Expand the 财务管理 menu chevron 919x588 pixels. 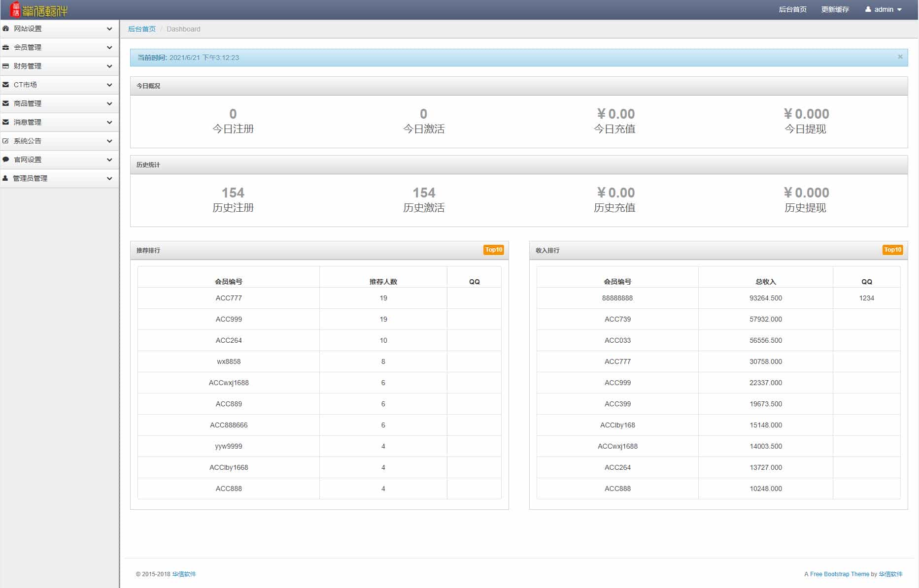109,66
